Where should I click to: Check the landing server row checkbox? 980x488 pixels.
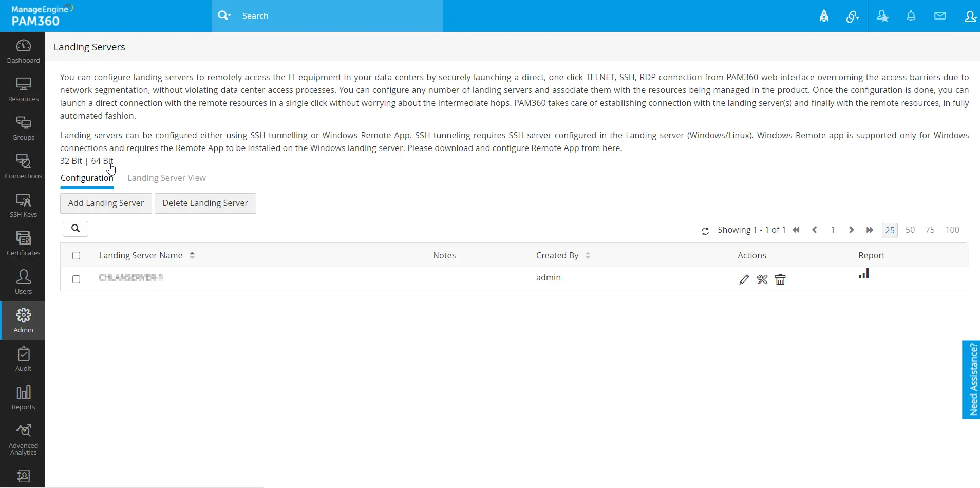(76, 279)
